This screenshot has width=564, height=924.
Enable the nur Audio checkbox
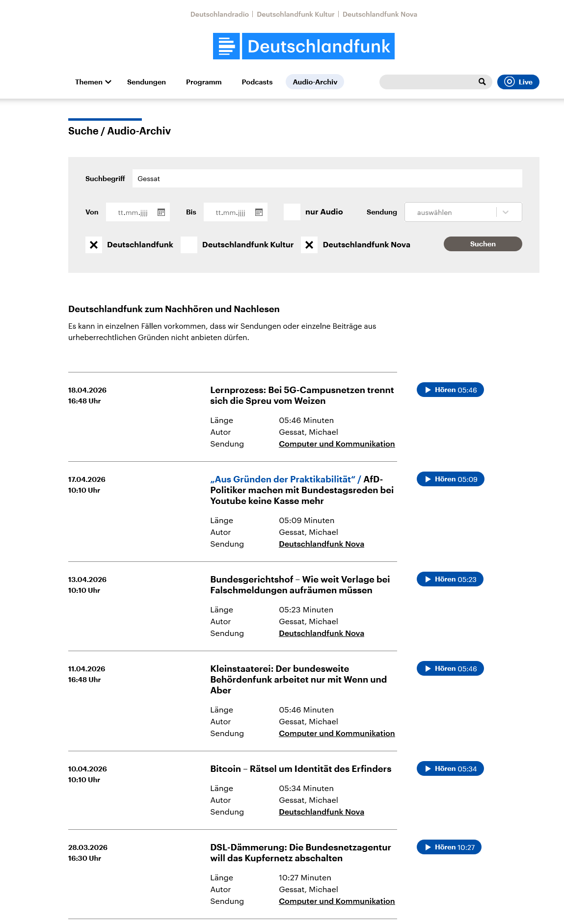coord(292,212)
